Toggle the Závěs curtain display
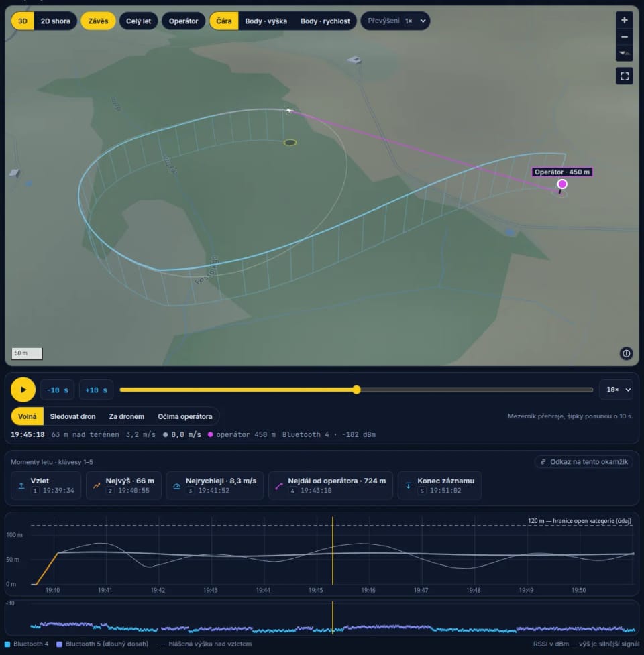The height and width of the screenshot is (655, 644). (98, 21)
